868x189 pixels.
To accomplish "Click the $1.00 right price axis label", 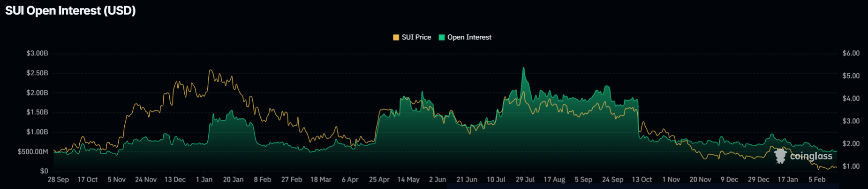I will pos(851,166).
